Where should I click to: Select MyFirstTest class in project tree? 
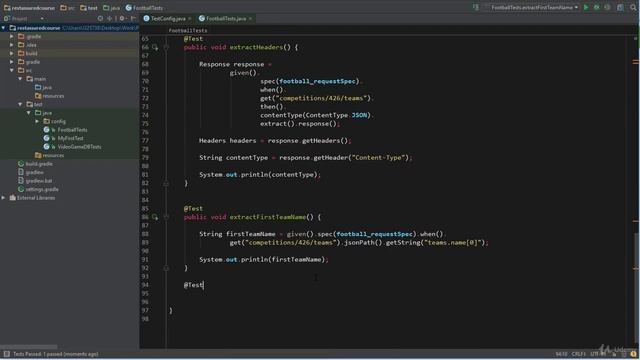(63, 138)
